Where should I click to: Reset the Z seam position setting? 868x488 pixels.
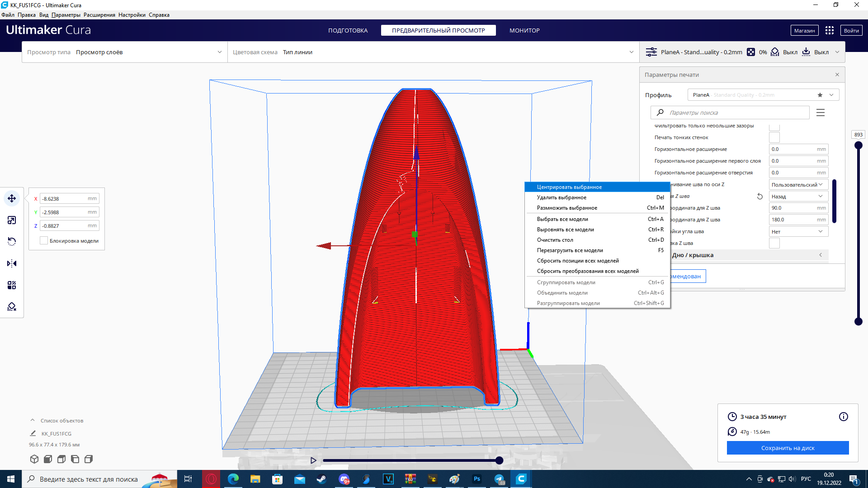760,197
